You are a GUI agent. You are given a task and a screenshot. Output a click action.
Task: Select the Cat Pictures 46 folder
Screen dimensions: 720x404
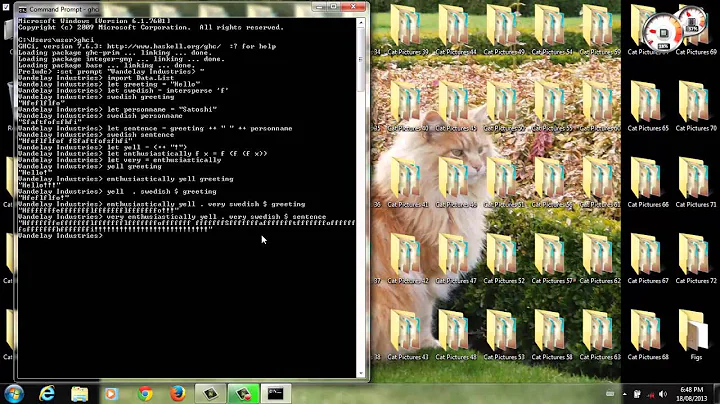tap(456, 183)
